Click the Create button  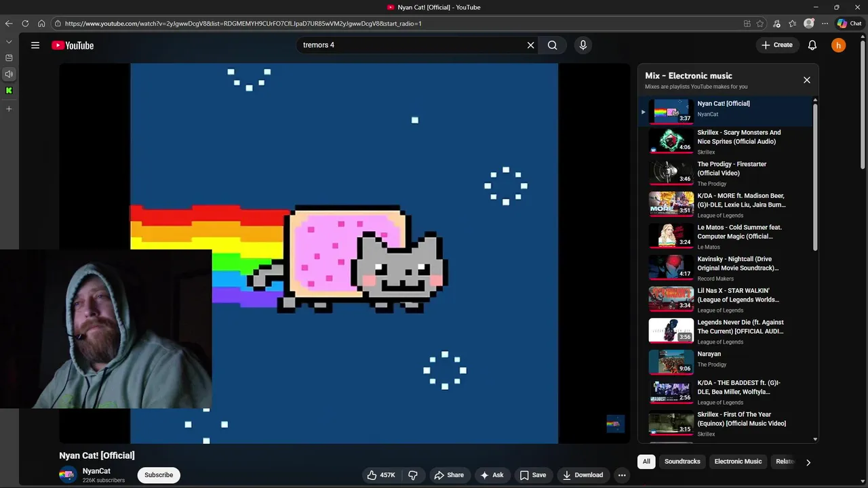pyautogui.click(x=777, y=45)
